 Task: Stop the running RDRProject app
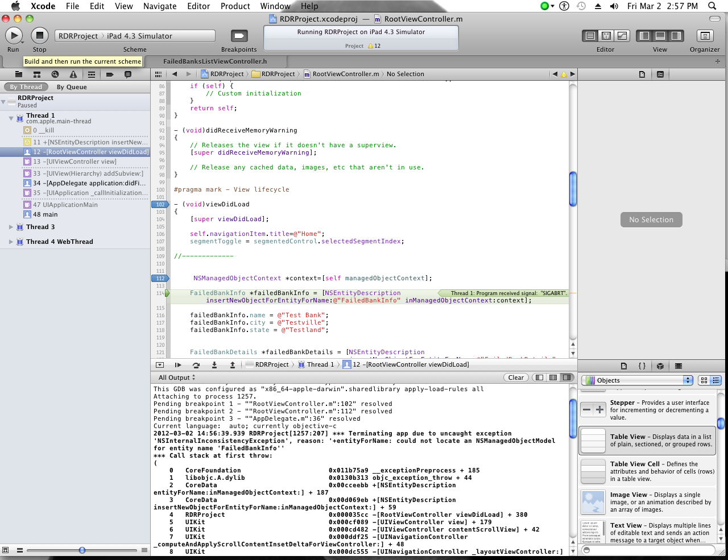click(39, 36)
